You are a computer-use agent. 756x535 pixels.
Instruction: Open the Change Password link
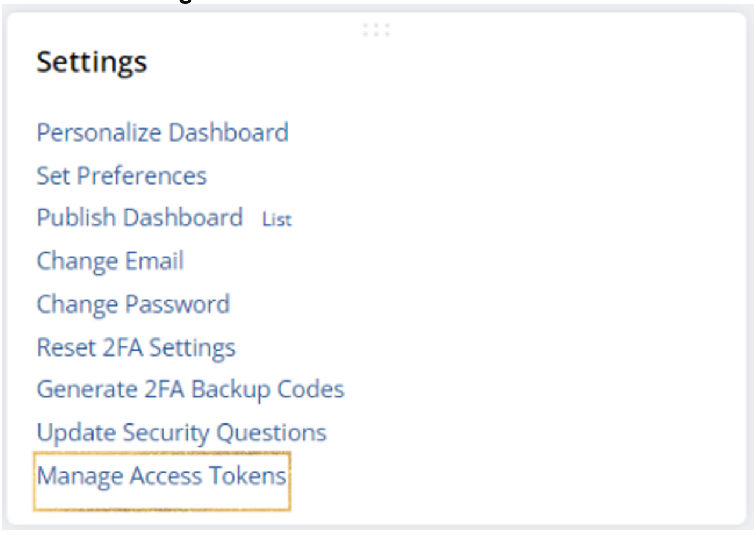coord(133,304)
